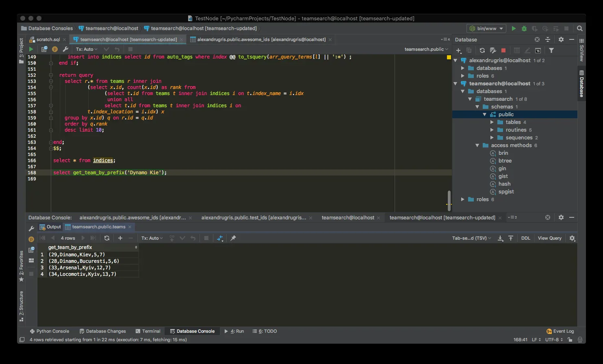Toggle transposed view in results toolbar
603x364 pixels.
pos(220,238)
